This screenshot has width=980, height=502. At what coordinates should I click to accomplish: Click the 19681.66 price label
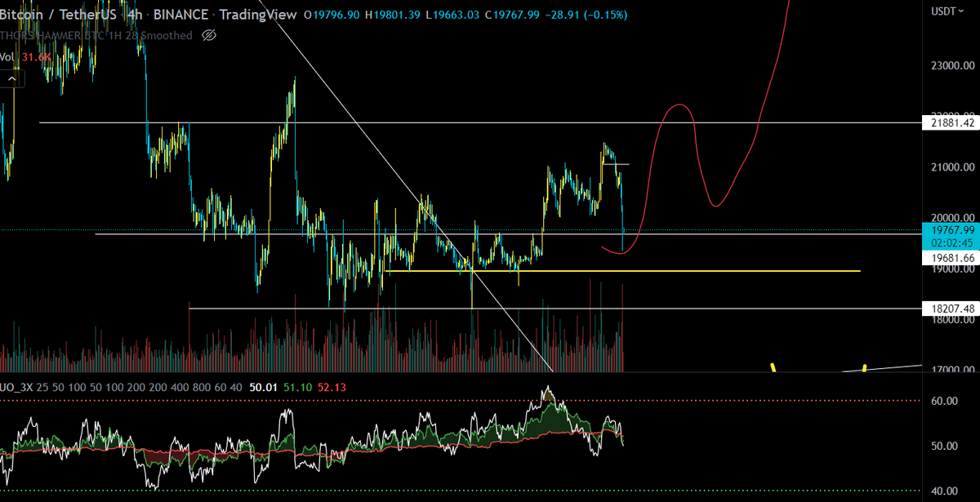(951, 257)
